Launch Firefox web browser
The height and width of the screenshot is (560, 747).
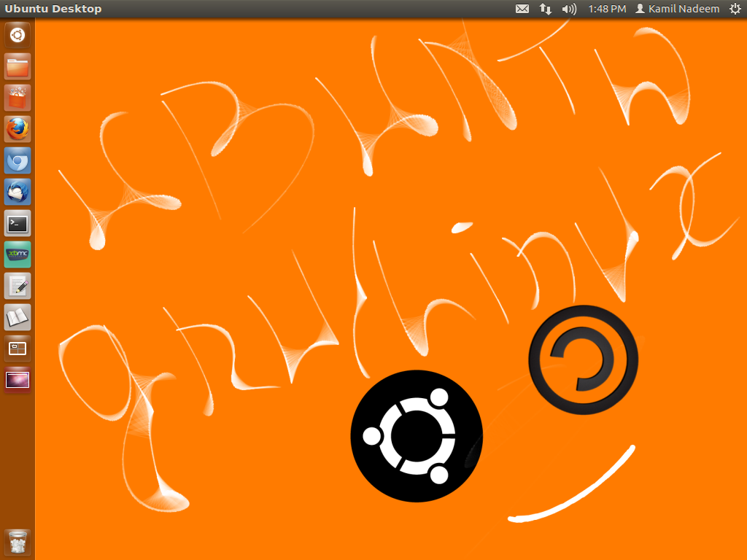(18, 129)
